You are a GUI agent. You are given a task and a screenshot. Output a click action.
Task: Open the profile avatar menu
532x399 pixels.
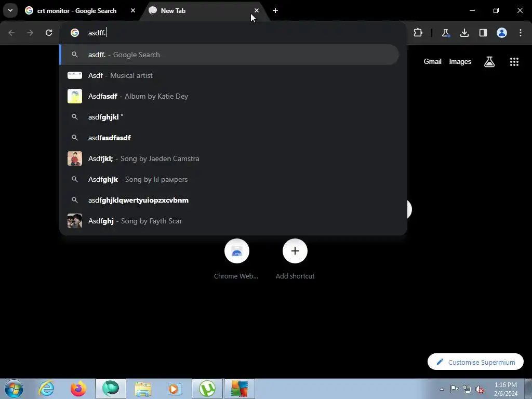(502, 33)
